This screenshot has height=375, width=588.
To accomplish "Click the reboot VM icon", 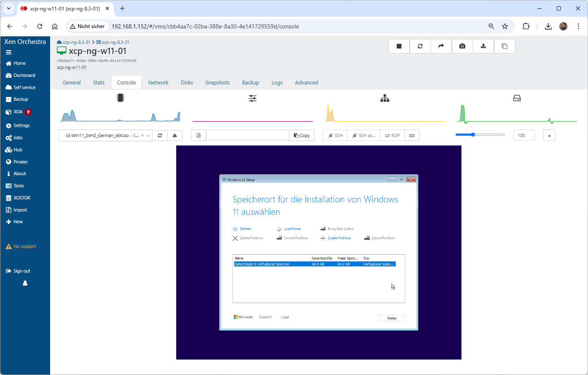I will (420, 46).
